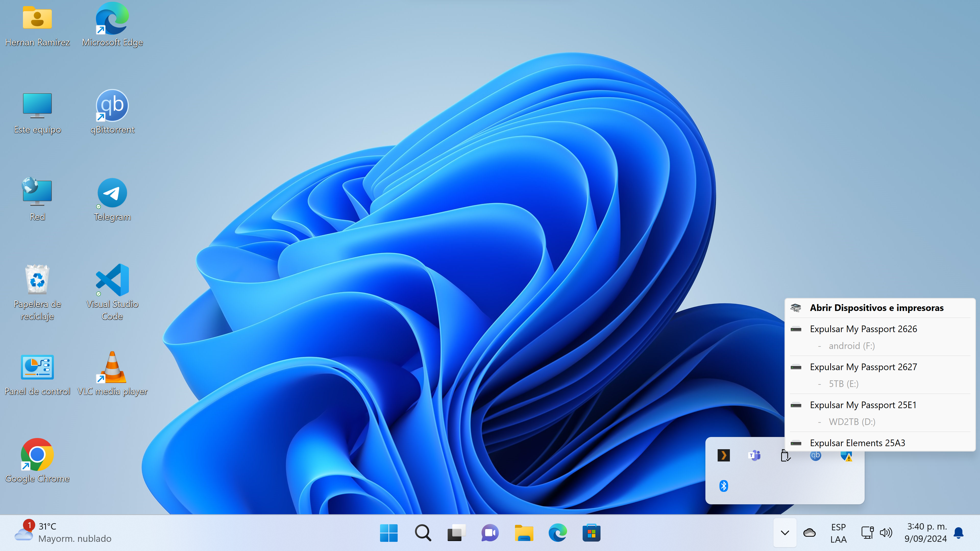
Task: Select the Red network desktop icon
Action: 37,200
